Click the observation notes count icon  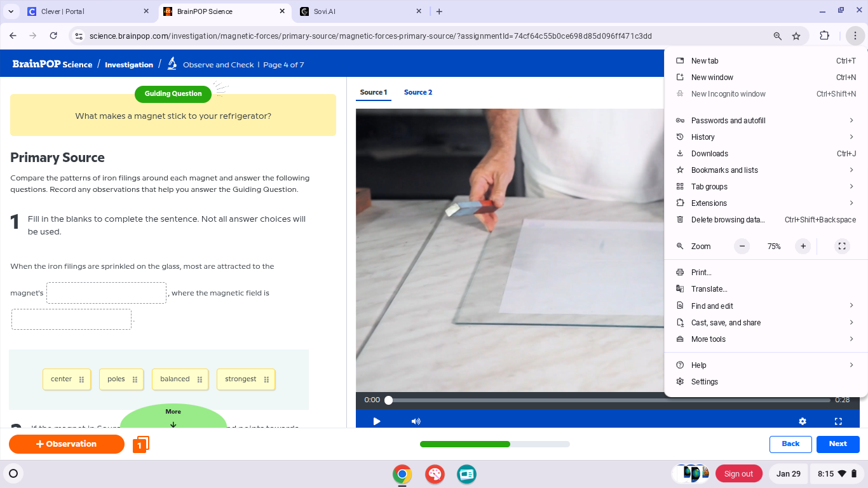(x=140, y=445)
